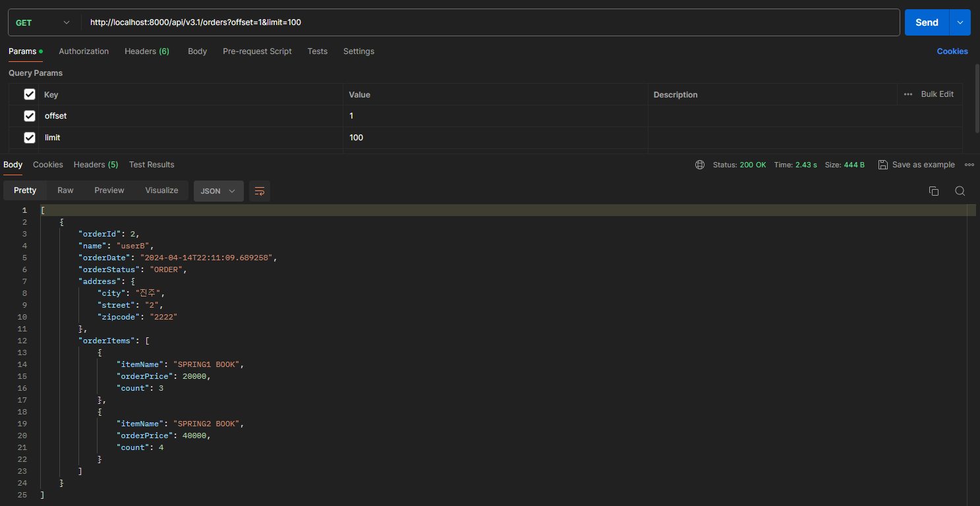Click the Send button

927,22
